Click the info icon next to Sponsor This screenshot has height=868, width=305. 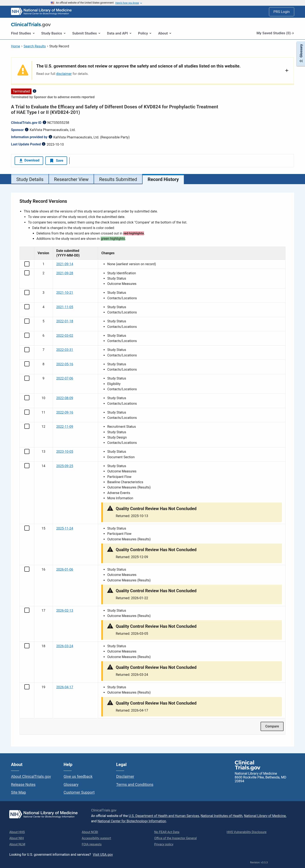click(x=27, y=130)
